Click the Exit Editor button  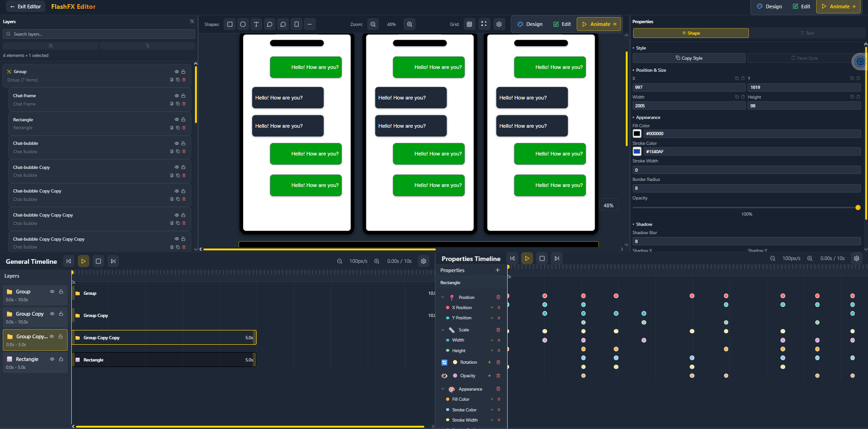click(x=26, y=6)
